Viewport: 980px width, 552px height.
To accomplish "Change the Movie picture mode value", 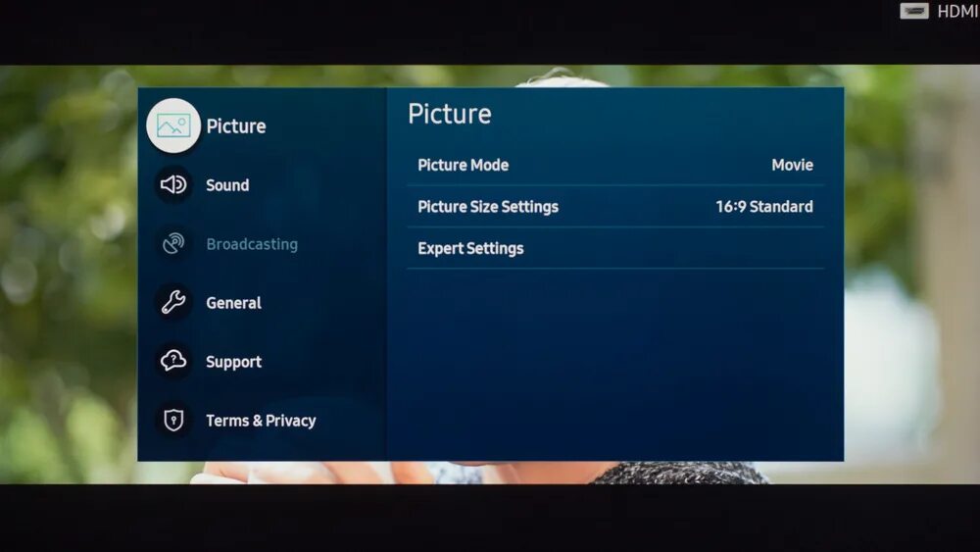I will click(x=792, y=165).
